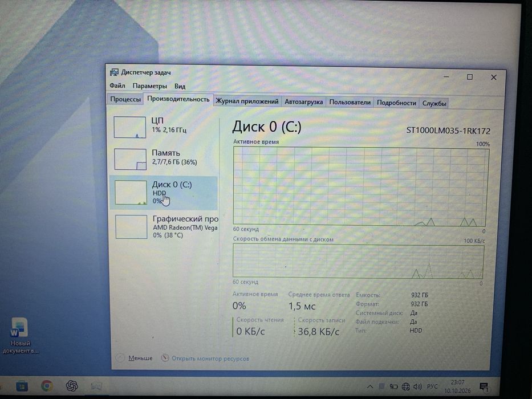Viewport: 532px width, 399px height.
Task: Click the Меньше collapse arrow icon
Action: [120, 358]
